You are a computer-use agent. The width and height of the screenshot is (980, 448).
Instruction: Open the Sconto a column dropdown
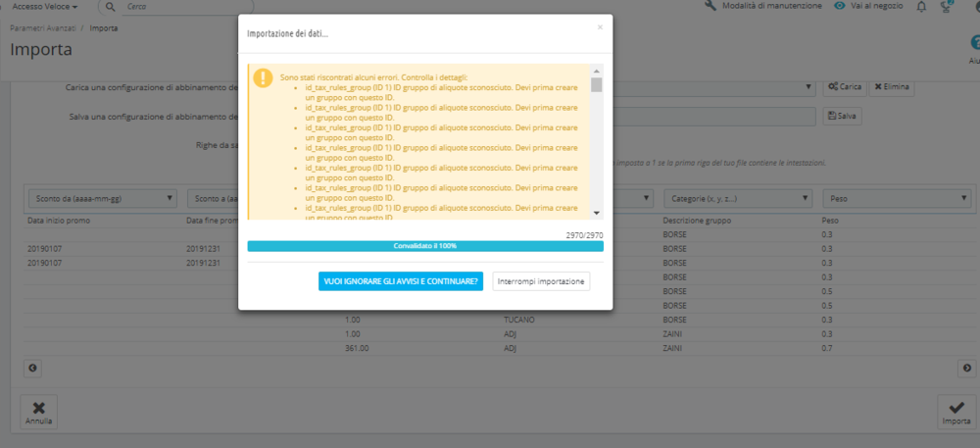[x=213, y=198]
